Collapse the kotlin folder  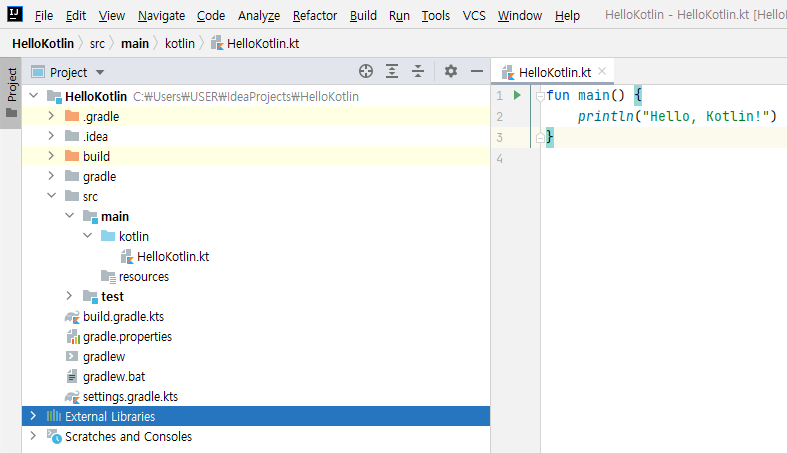tap(87, 235)
